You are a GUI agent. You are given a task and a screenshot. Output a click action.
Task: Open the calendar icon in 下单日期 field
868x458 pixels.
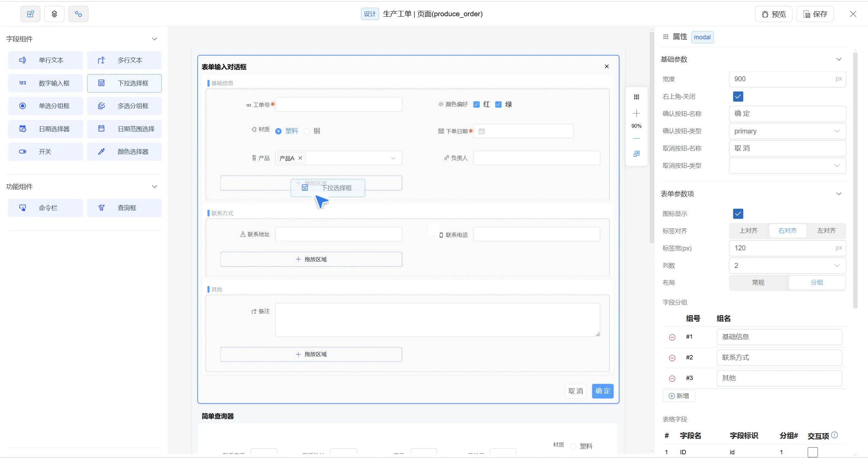coord(481,131)
